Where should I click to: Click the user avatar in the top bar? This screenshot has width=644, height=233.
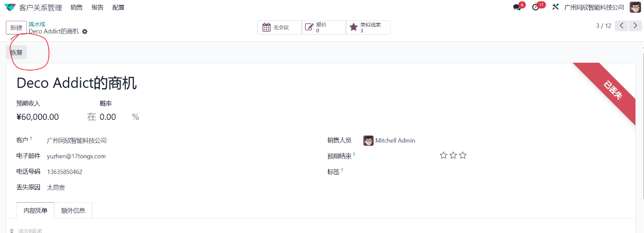click(x=635, y=7)
